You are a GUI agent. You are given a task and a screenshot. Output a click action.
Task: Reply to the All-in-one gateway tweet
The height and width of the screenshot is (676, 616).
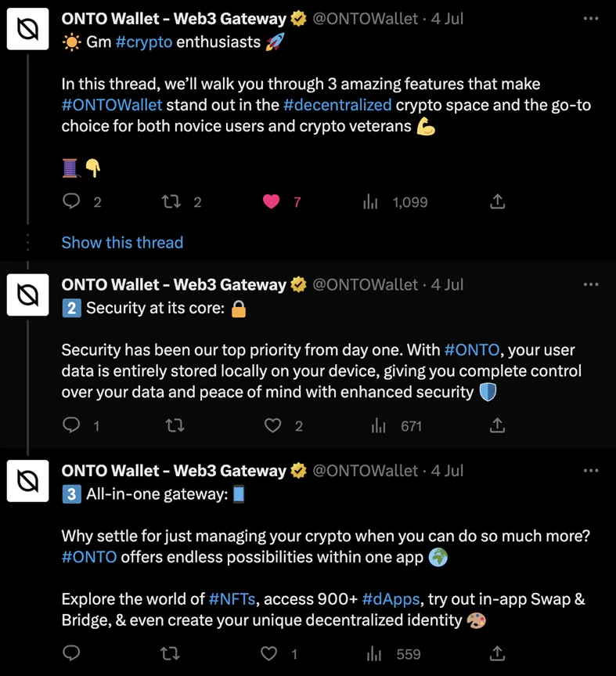click(x=72, y=653)
